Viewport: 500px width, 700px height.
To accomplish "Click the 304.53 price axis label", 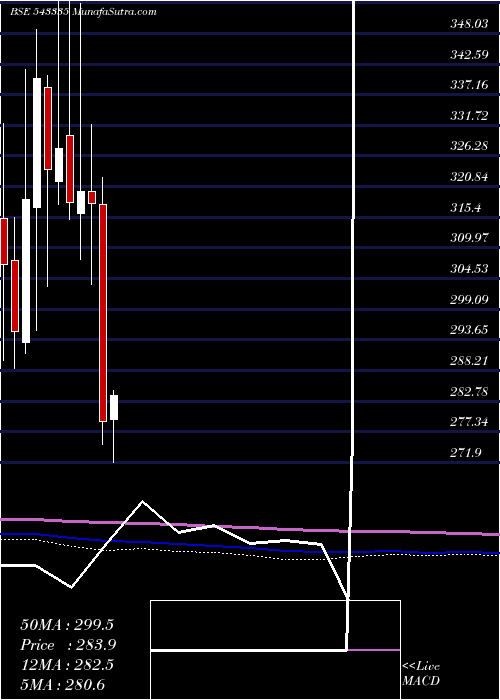I will 470,269.
